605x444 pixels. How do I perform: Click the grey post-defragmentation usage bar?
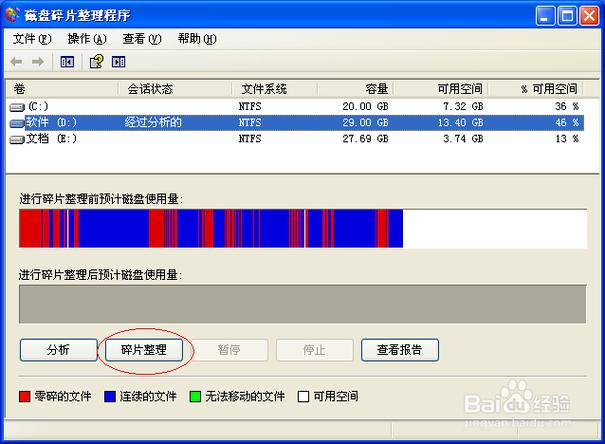[303, 304]
